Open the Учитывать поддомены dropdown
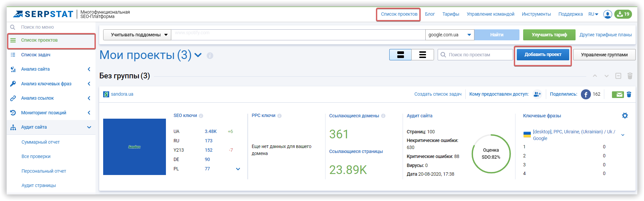The height and width of the screenshot is (201, 644). tap(137, 35)
